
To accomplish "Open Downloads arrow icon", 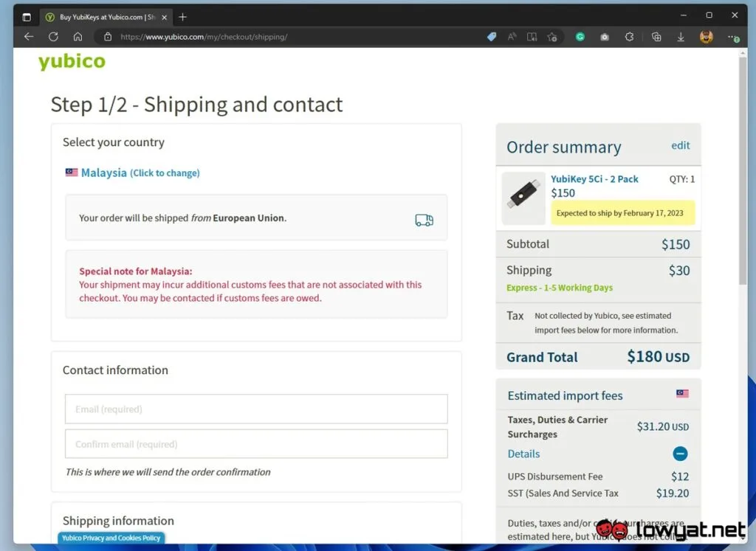I will (681, 37).
